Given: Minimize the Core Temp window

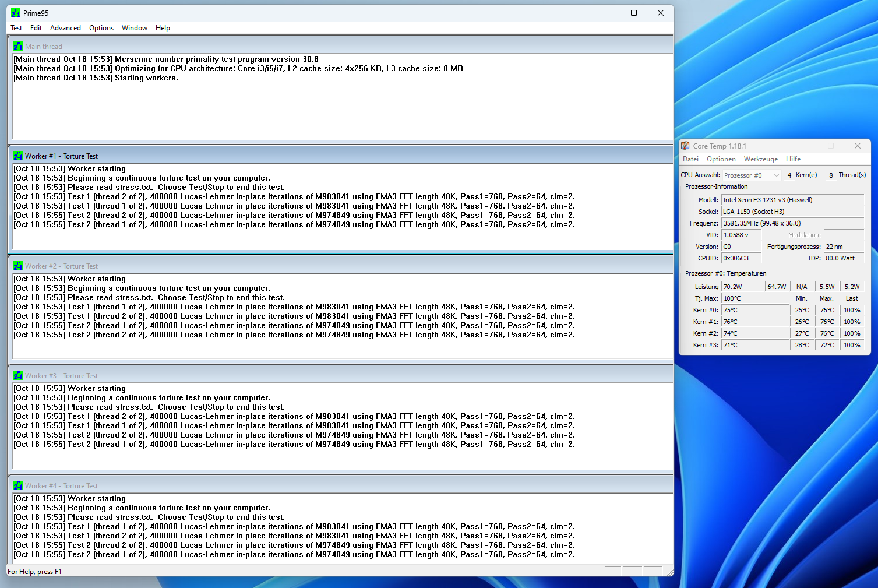Looking at the screenshot, I should point(805,146).
